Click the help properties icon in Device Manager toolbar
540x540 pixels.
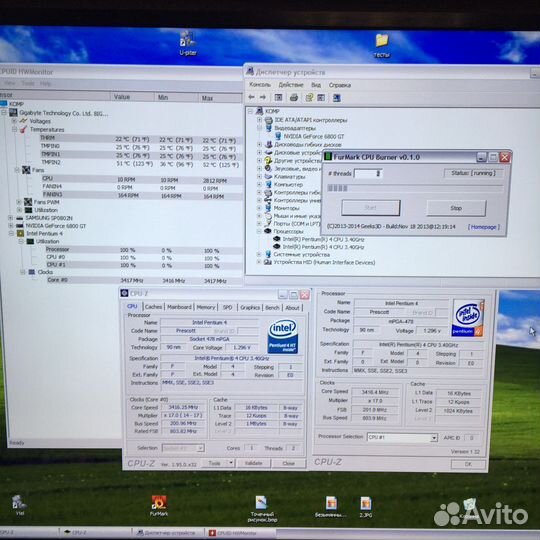pyautogui.click(x=309, y=98)
